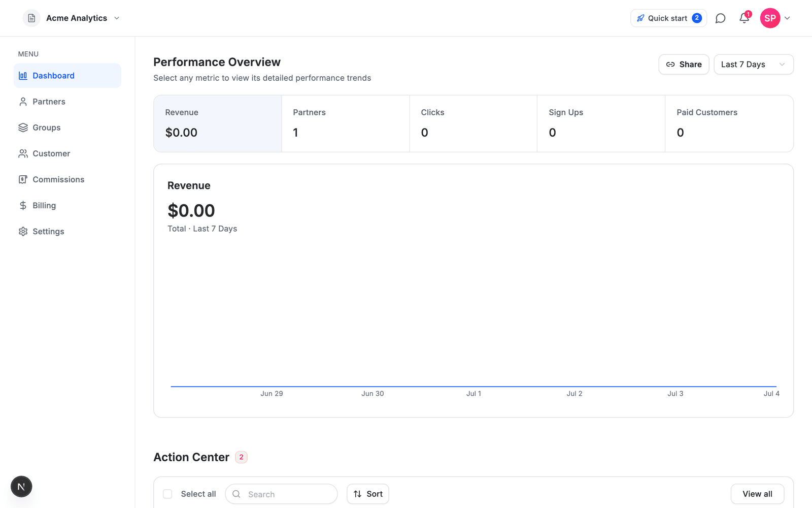Click the Jun 29 axis label on chart

272,394
